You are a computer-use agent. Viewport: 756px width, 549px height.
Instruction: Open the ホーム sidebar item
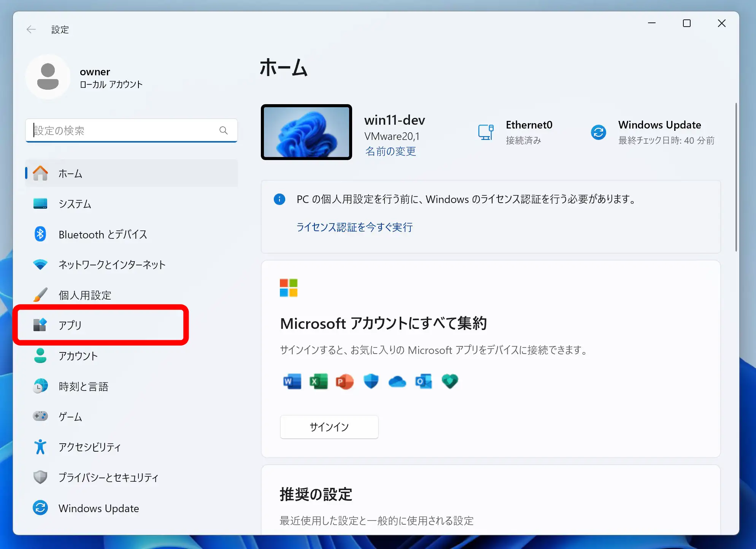click(x=132, y=173)
